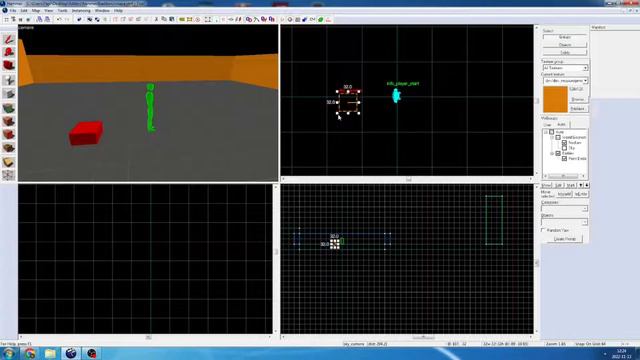Open Chrome from the taskbar

(30, 353)
